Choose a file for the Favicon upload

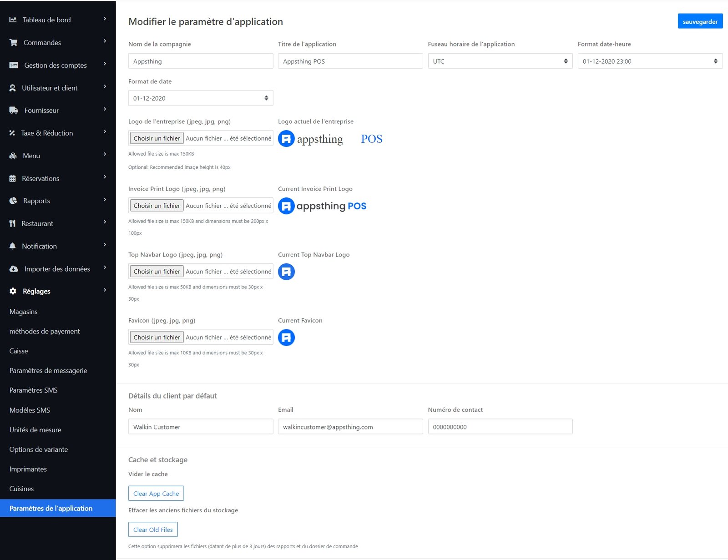click(157, 337)
